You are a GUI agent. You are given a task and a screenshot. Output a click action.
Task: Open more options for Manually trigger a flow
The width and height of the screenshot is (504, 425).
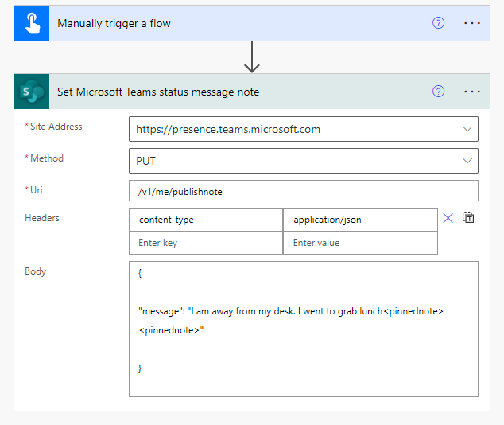click(472, 23)
